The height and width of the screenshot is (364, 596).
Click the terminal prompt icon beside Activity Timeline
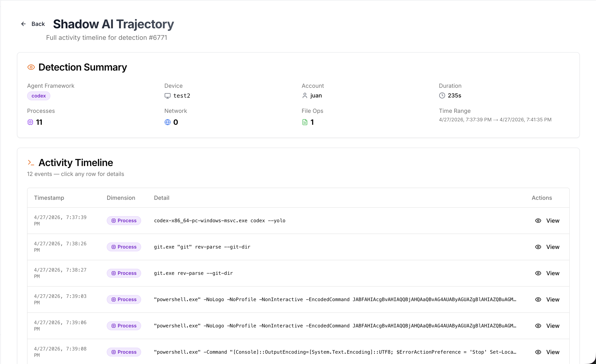pyautogui.click(x=31, y=163)
